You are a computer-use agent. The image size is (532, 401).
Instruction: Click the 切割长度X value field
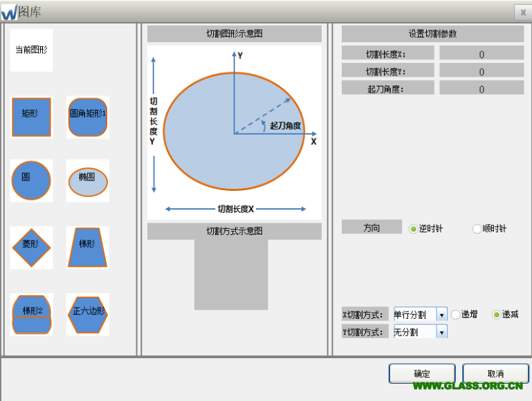[481, 54]
